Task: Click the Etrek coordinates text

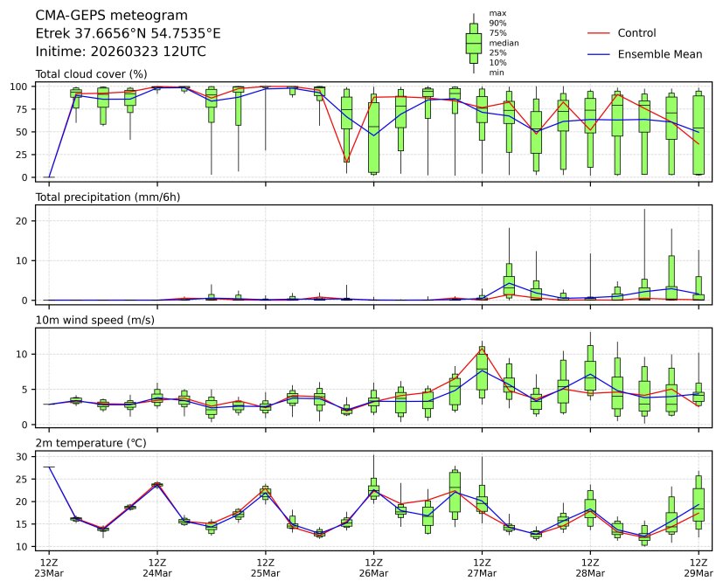Action: pyautogui.click(x=128, y=33)
